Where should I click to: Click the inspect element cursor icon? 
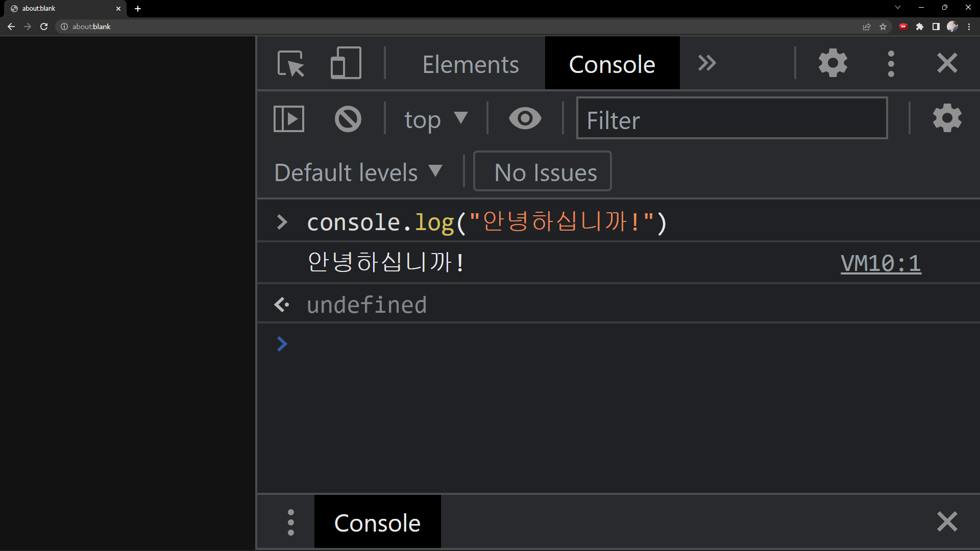[x=291, y=63]
